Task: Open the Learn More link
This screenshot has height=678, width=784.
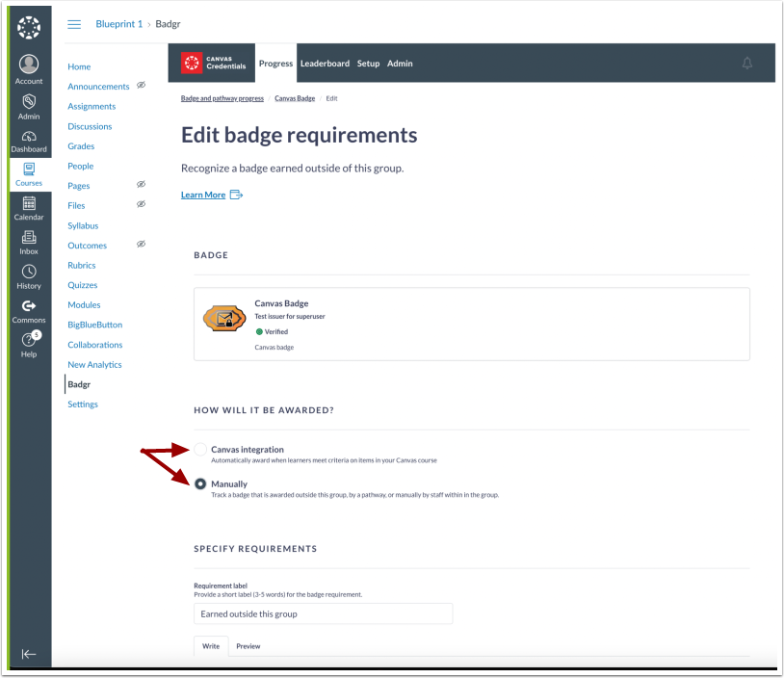Action: point(203,195)
